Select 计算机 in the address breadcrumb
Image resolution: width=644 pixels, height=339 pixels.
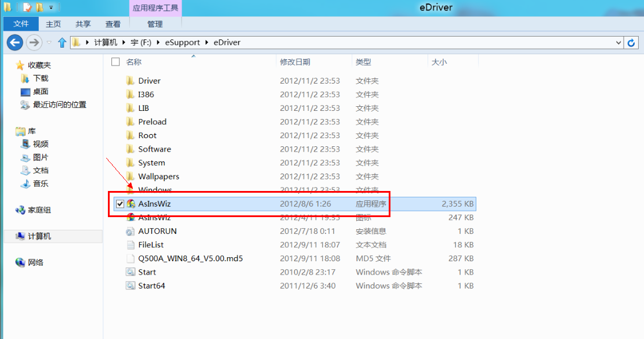coord(106,42)
